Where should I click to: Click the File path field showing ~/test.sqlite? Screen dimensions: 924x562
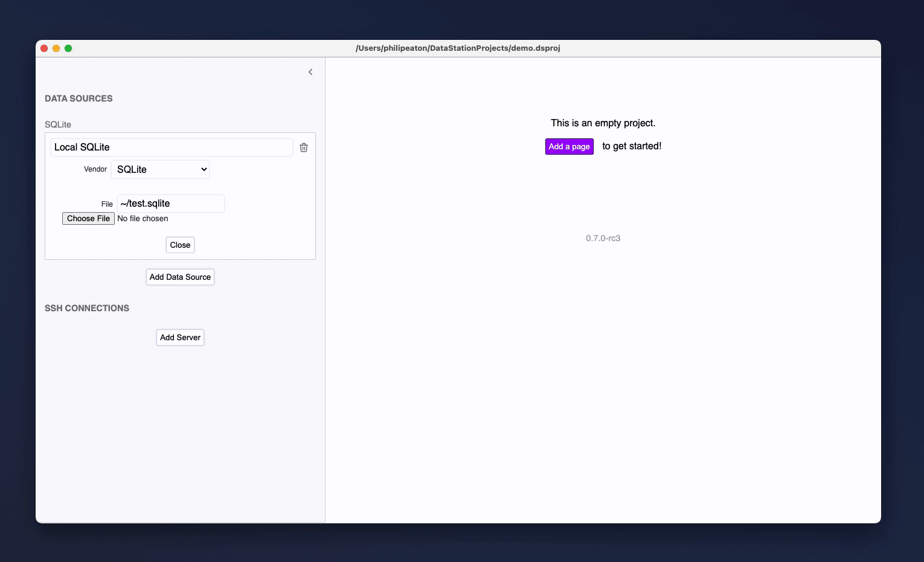[170, 203]
